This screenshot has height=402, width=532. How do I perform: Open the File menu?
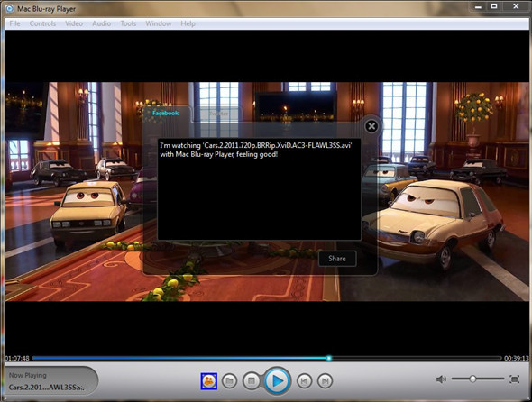pyautogui.click(x=14, y=23)
